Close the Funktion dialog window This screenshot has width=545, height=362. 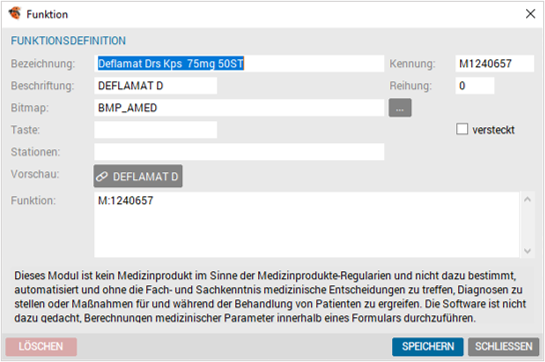tap(530, 14)
